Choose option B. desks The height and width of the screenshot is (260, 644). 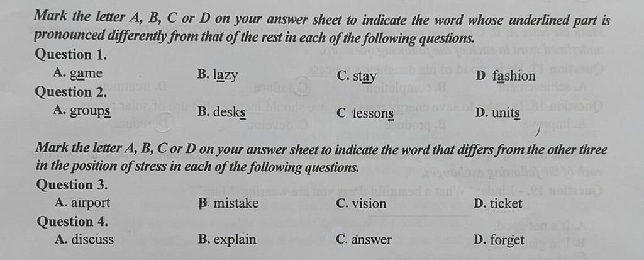(221, 112)
